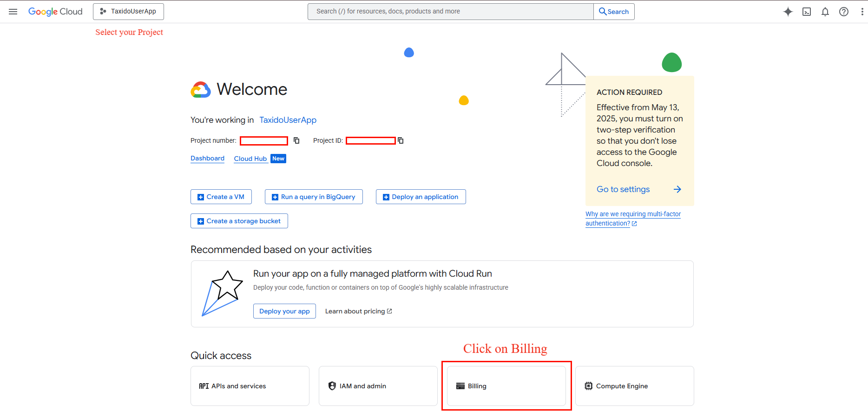Open Gemini AI assistant sparkle icon
Screen dimensions: 868x412
(x=788, y=12)
